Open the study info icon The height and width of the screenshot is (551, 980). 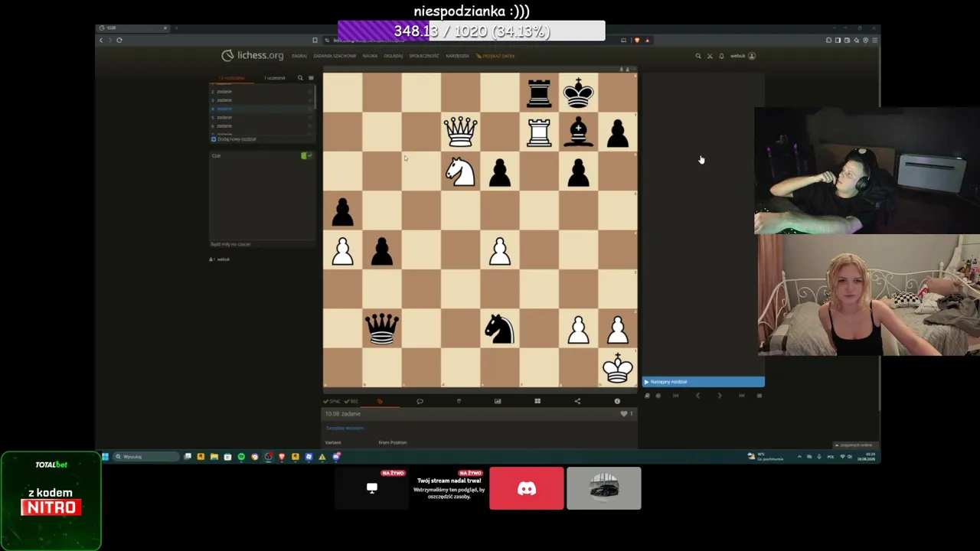coord(617,401)
